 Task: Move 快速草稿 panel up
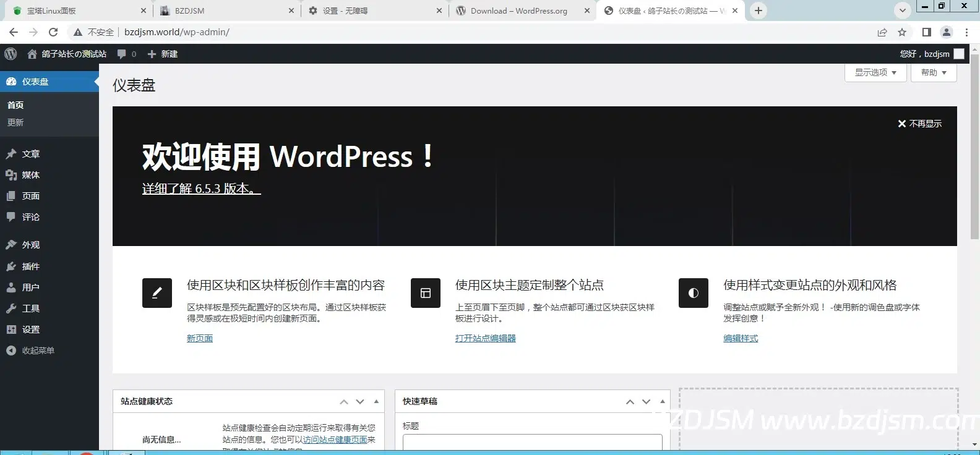[x=630, y=402]
